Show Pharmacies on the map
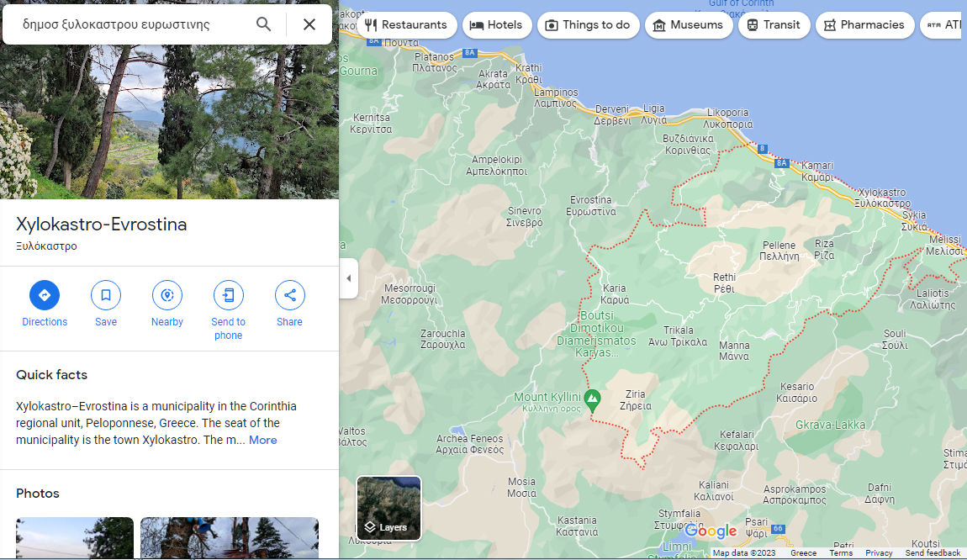 click(864, 25)
